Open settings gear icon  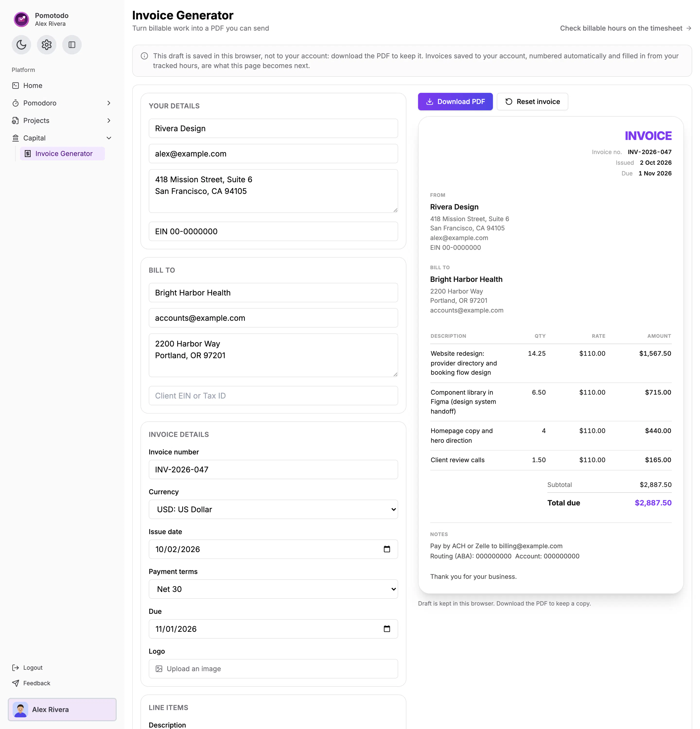pyautogui.click(x=46, y=45)
